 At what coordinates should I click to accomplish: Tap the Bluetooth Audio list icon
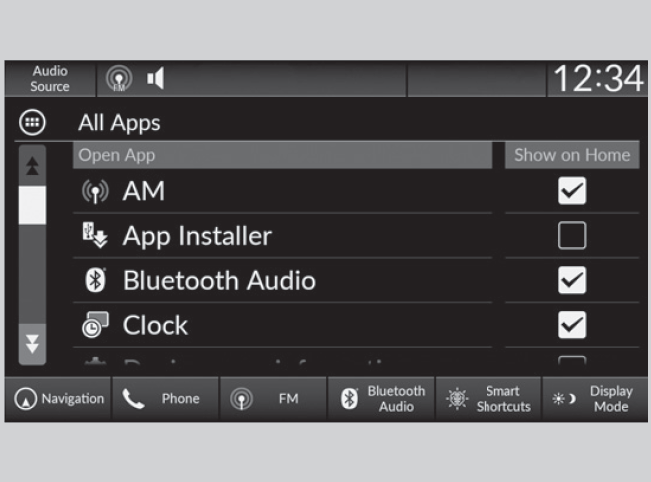94,281
